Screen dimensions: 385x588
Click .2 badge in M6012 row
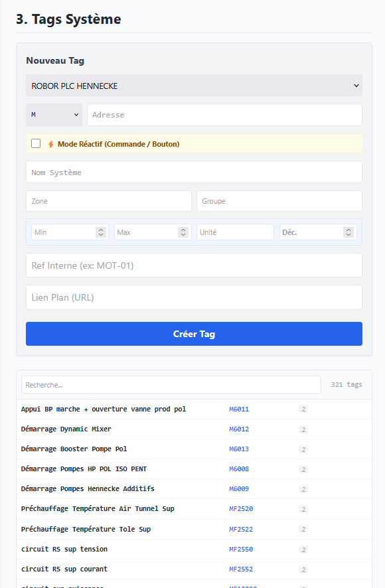[303, 429]
